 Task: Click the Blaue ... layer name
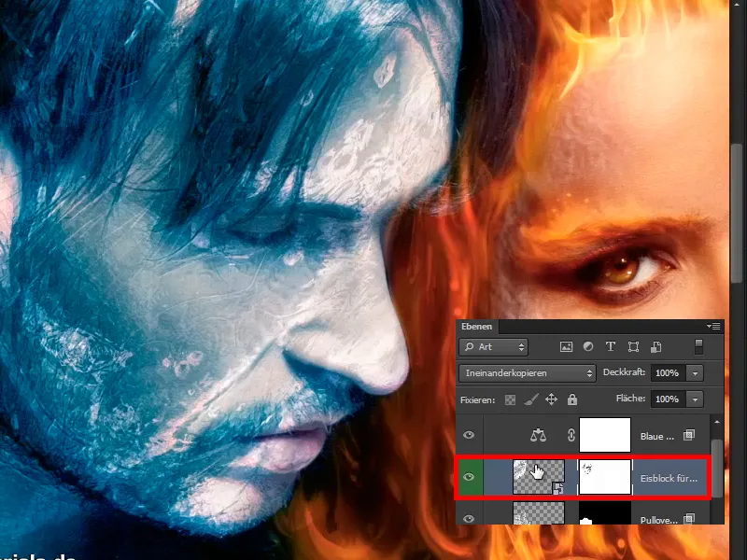pos(657,436)
